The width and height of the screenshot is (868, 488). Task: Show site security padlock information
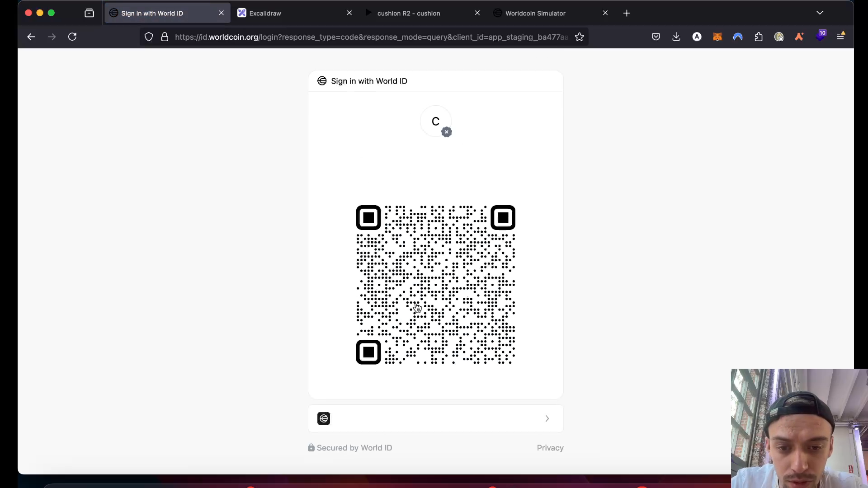click(165, 37)
